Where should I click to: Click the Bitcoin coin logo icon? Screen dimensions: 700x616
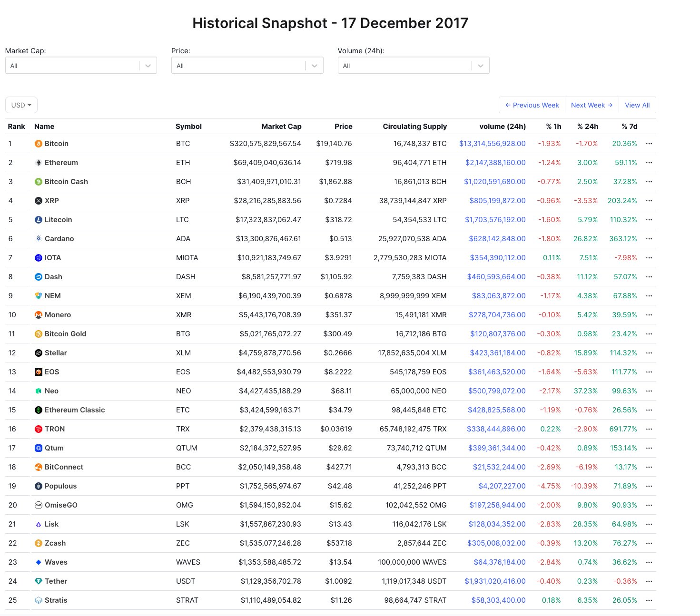coord(39,144)
